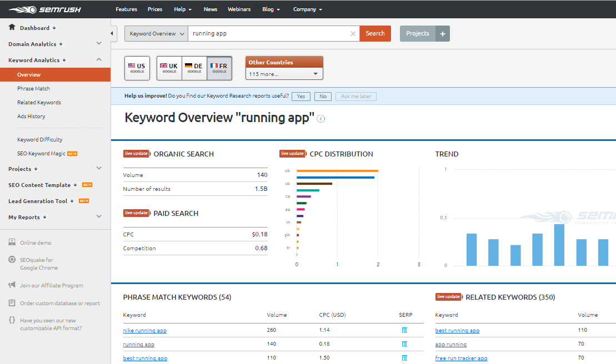Click the orange uk bar in CPC Distribution
The width and height of the screenshot is (616, 364).
click(x=338, y=171)
